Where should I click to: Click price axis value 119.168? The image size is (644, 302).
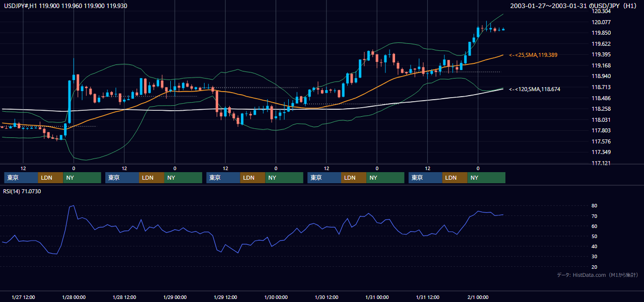coord(602,65)
